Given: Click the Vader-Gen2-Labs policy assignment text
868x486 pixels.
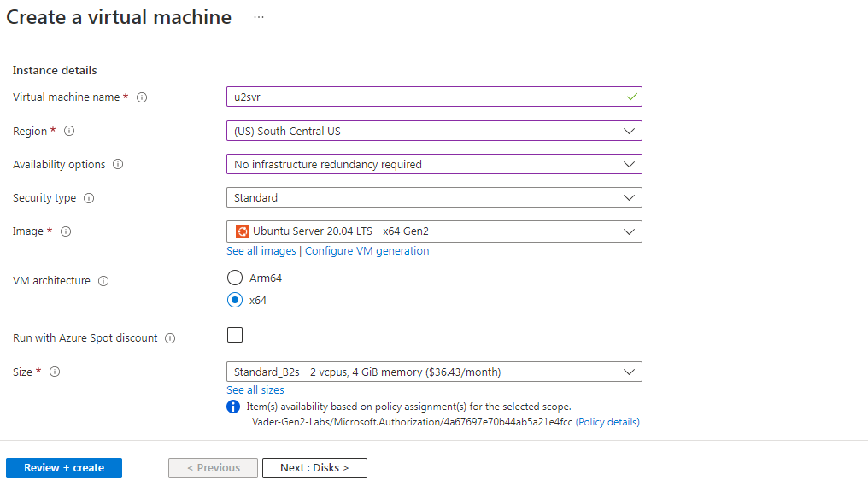Looking at the screenshot, I should [x=412, y=422].
